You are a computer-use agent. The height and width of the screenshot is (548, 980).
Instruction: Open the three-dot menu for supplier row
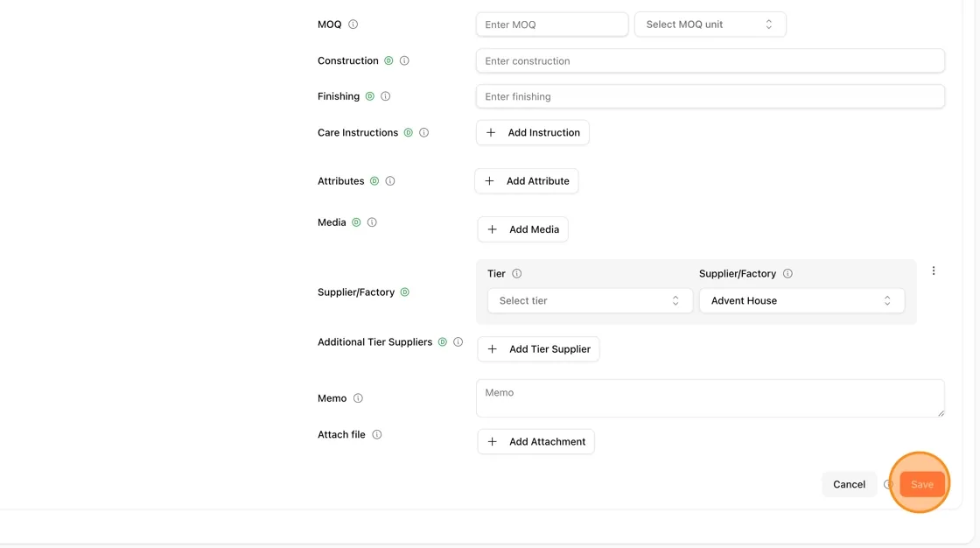[x=934, y=270]
